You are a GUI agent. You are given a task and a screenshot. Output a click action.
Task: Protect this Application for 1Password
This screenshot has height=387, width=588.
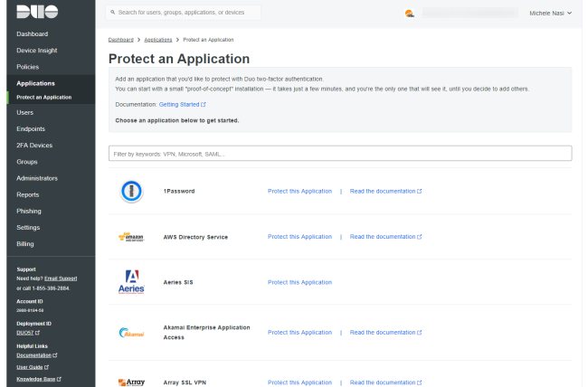pos(299,192)
